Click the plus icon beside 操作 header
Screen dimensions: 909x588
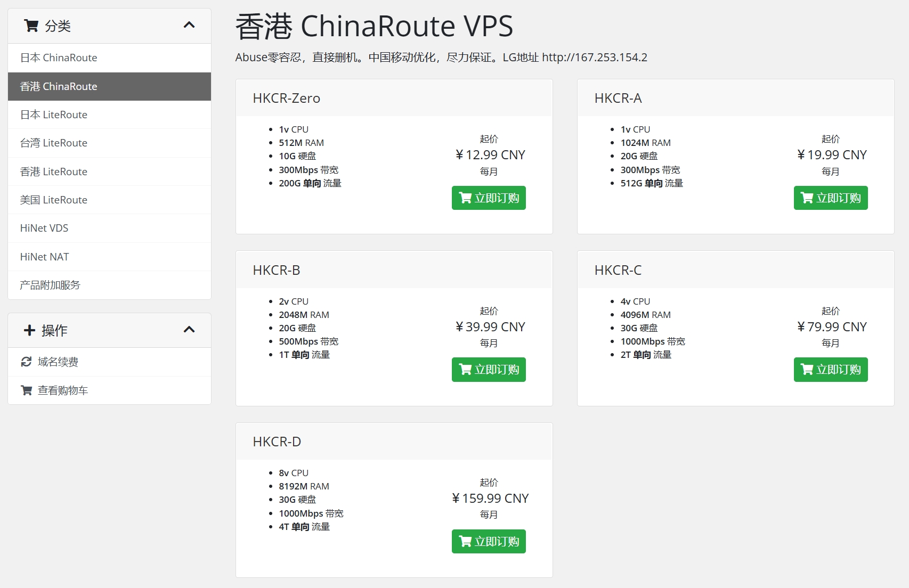[x=30, y=330]
